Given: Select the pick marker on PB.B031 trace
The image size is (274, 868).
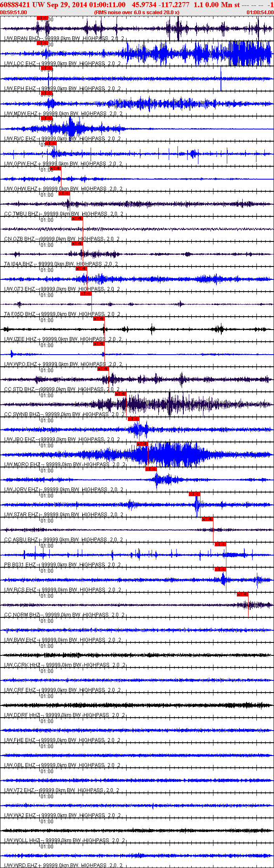Looking at the screenshot, I should click(x=221, y=544).
